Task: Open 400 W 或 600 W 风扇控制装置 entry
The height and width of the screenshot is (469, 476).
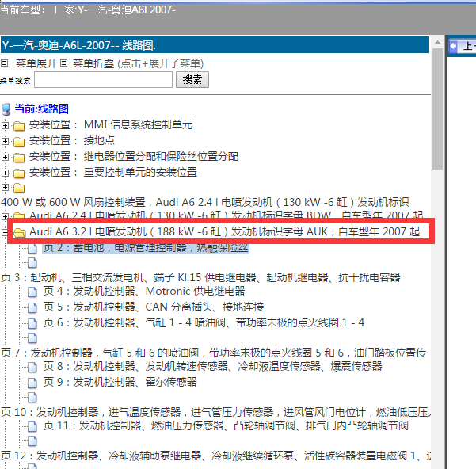Action: click(205, 202)
